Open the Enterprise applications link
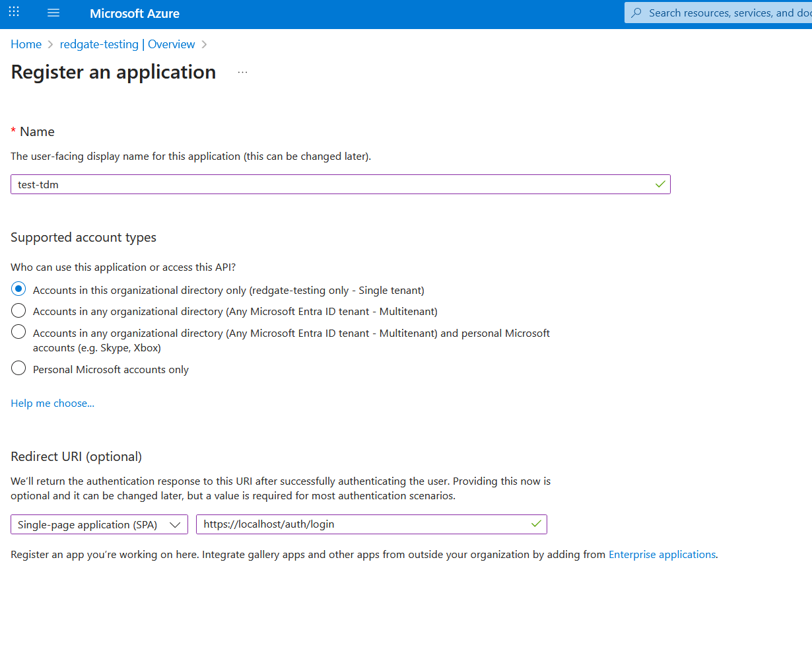812x667 pixels. click(x=661, y=554)
